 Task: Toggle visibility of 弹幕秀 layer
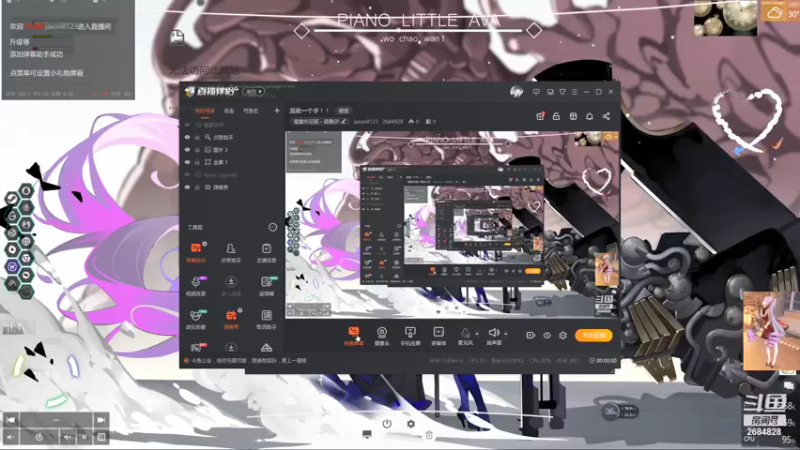(x=187, y=187)
